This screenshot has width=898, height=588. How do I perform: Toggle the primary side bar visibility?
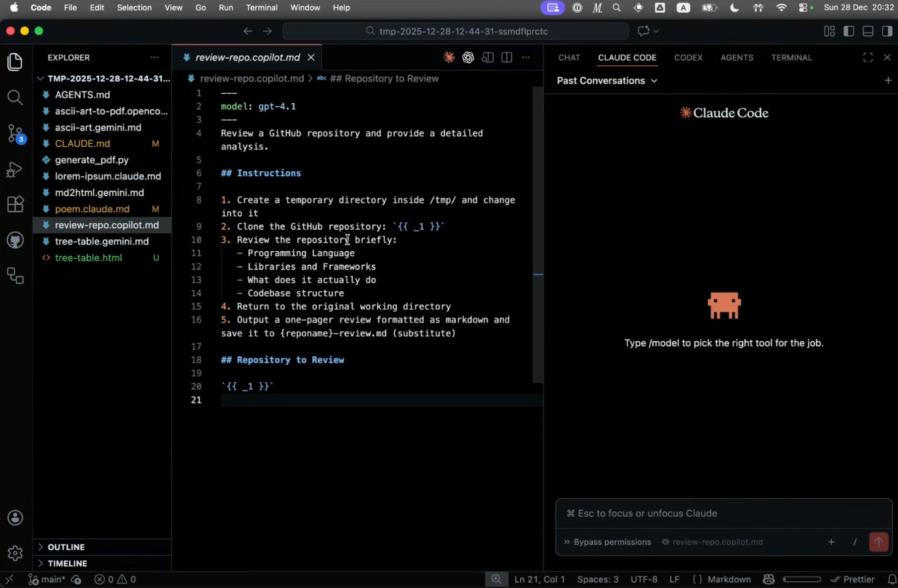[849, 31]
